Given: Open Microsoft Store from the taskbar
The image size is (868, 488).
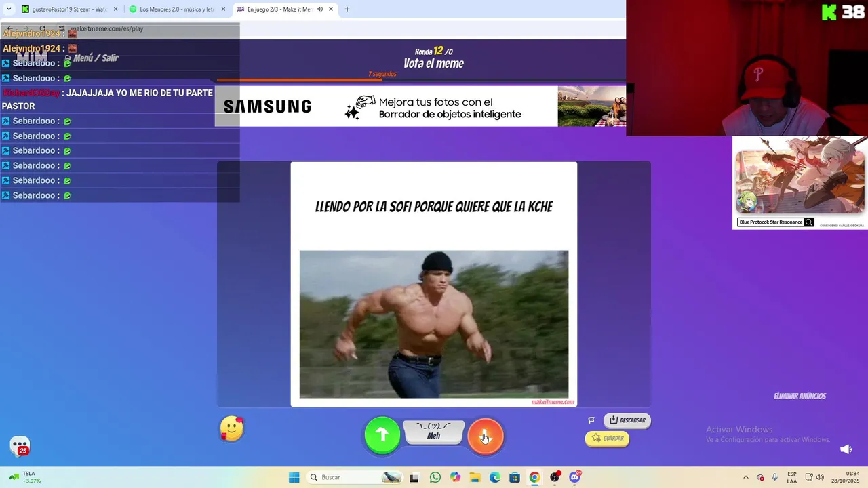Looking at the screenshot, I should (515, 477).
